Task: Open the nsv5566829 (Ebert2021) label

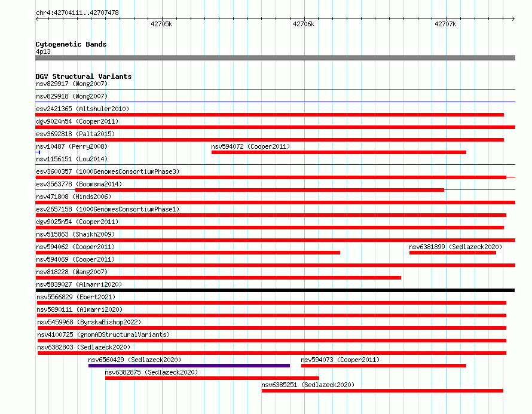Action: pyautogui.click(x=76, y=297)
